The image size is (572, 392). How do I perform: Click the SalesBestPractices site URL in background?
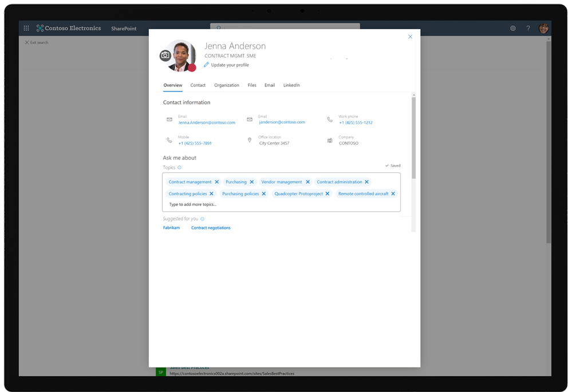[x=232, y=374]
